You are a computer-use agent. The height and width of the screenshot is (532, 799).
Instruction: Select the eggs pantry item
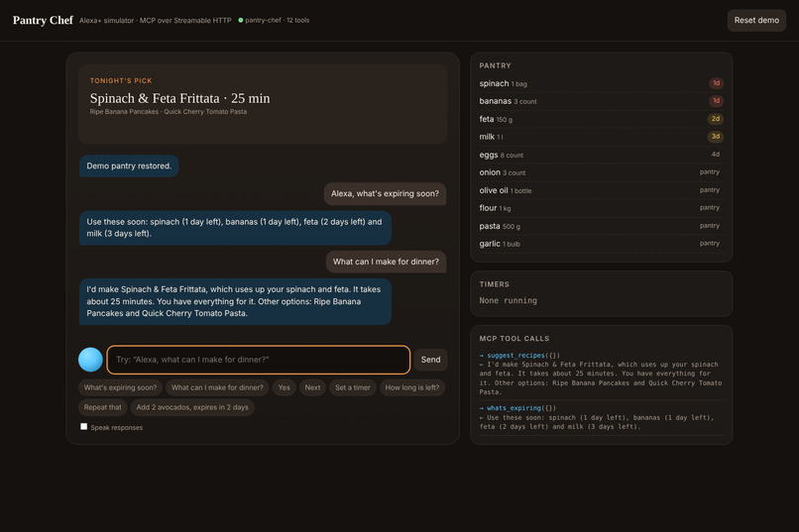(x=602, y=155)
